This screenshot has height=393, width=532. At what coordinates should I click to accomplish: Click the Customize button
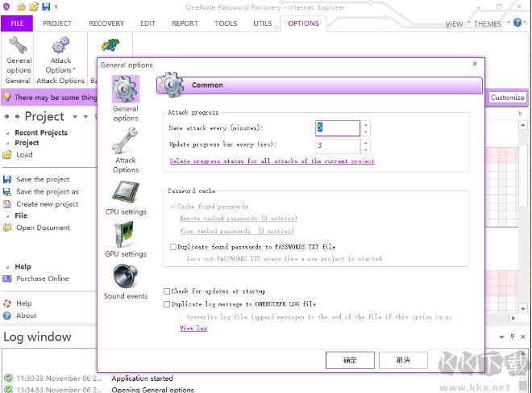(507, 98)
